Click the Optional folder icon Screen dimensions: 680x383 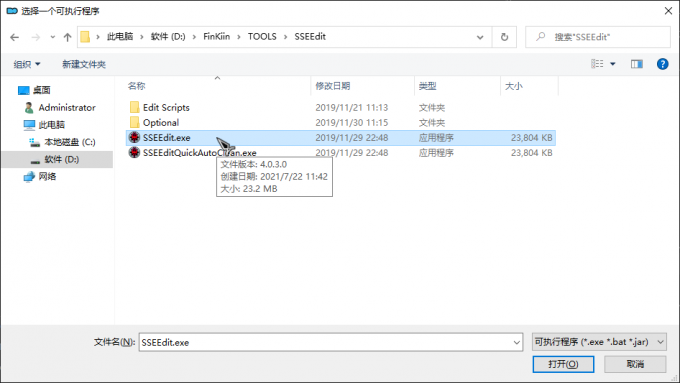[x=134, y=122]
